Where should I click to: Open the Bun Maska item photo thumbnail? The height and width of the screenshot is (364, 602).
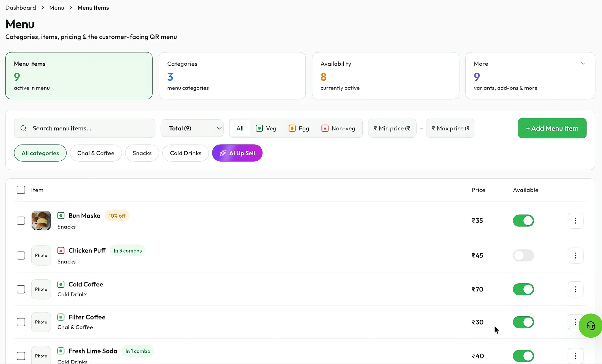point(41,221)
